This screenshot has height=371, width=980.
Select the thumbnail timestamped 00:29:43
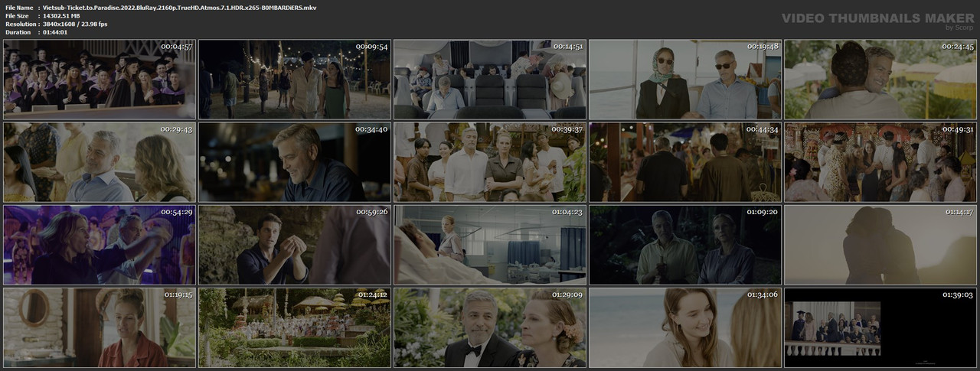(100, 162)
